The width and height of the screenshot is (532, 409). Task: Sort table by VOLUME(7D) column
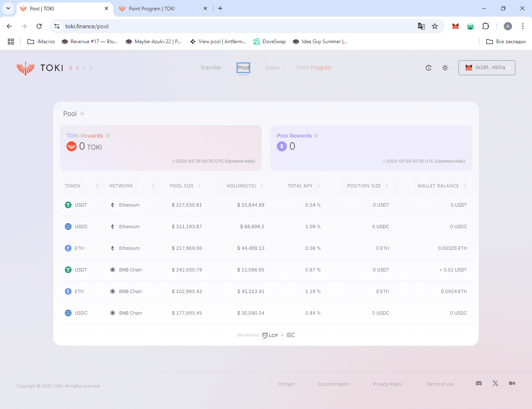coord(245,186)
